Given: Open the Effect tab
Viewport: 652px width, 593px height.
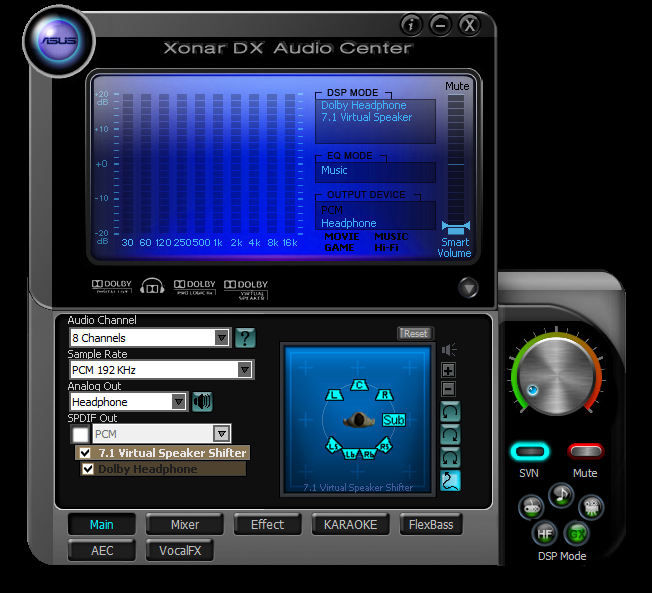Looking at the screenshot, I should 267,524.
